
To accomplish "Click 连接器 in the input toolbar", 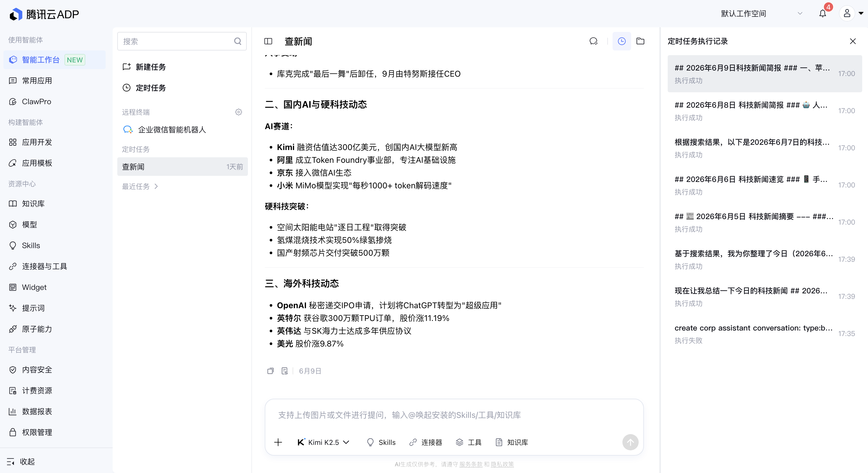I will 426,442.
